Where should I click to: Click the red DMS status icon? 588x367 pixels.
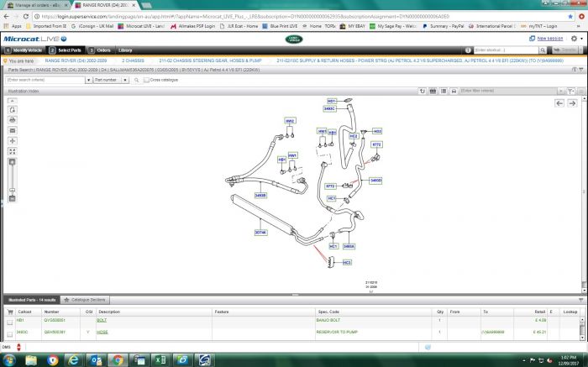[x=18, y=348]
